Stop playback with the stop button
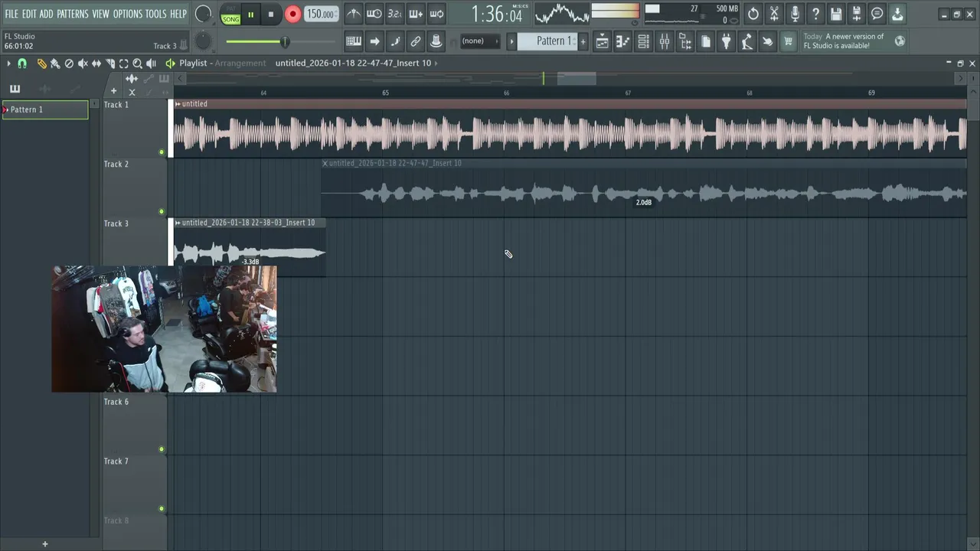 (270, 15)
